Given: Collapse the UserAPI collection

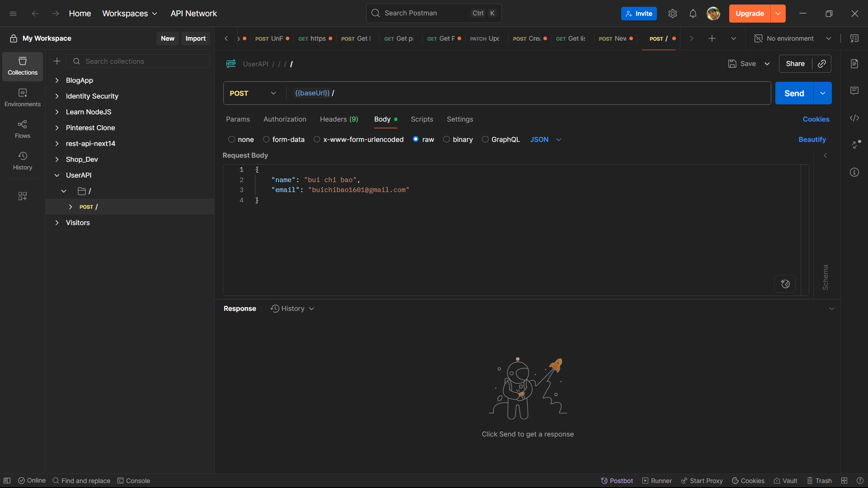Looking at the screenshot, I should tap(57, 175).
